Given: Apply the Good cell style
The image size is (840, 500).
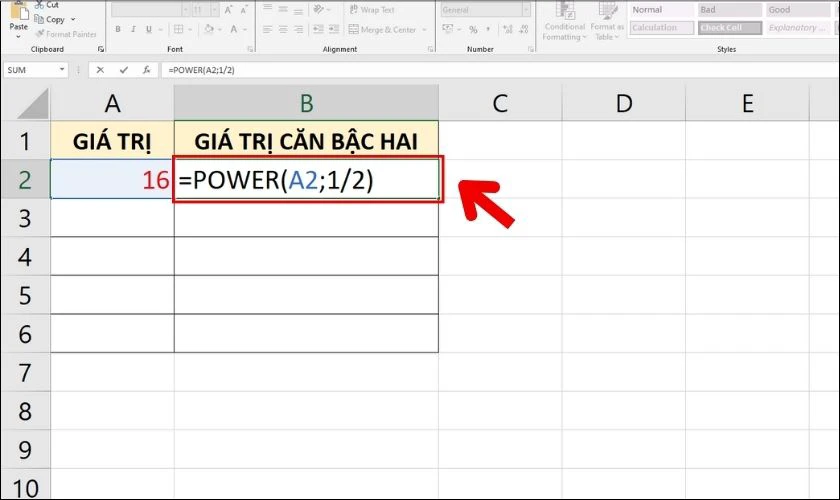Looking at the screenshot, I should pos(798,10).
